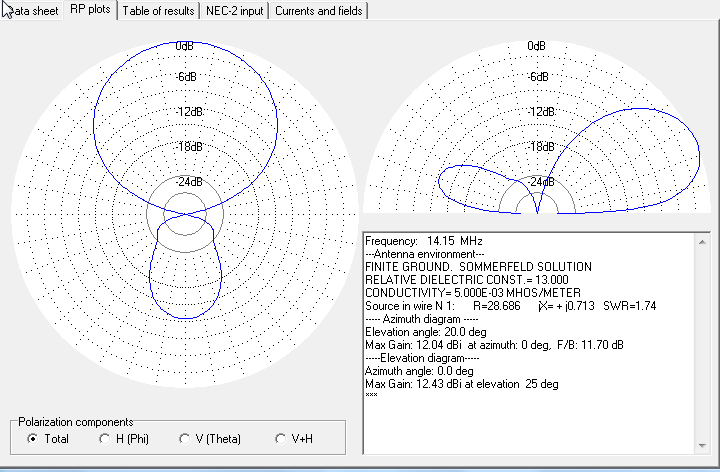Open the Table of results tab
Screen dimensions: 720x472
158,11
